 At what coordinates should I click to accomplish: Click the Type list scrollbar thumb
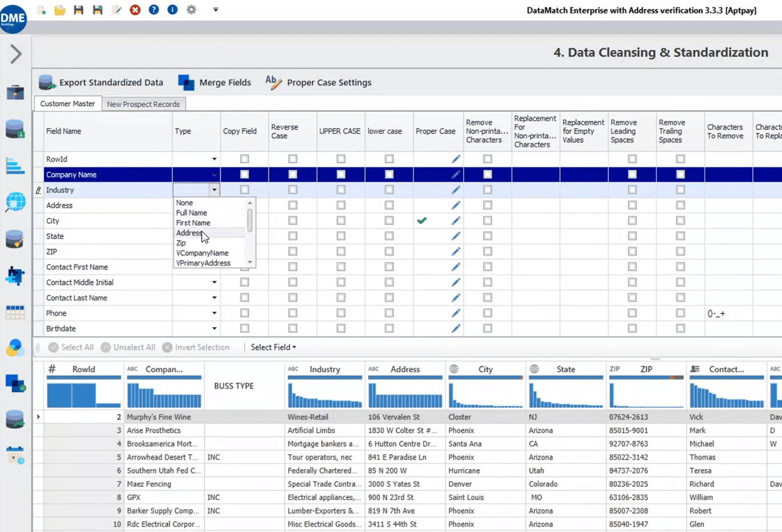(x=250, y=220)
